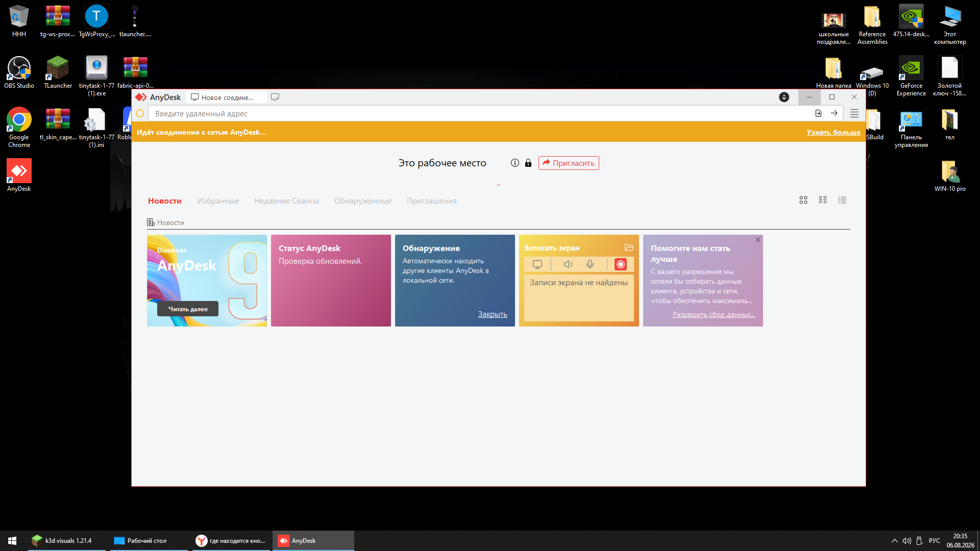Open taskbar clock and date

(960, 541)
